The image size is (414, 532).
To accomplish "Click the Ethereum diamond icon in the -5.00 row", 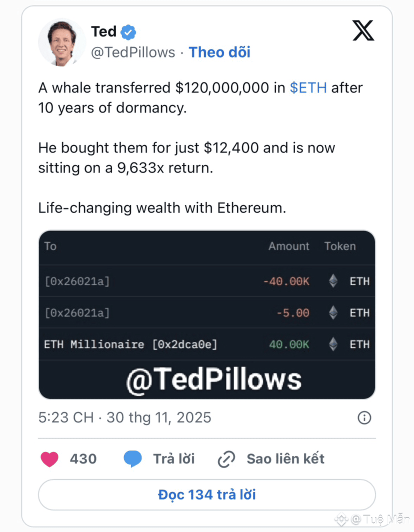I will [x=333, y=312].
